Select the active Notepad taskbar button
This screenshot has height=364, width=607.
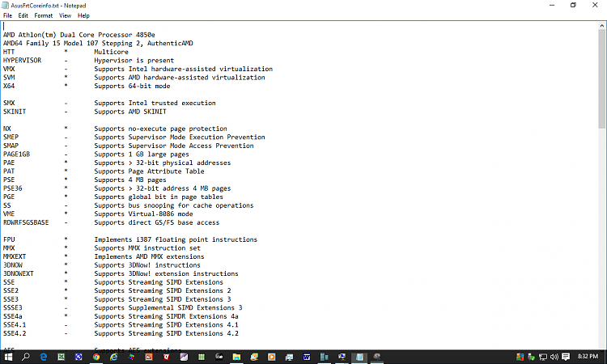click(359, 357)
